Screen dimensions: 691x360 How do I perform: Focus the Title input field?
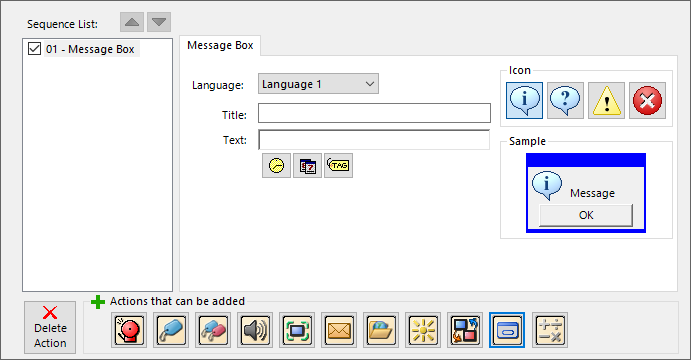pos(374,113)
